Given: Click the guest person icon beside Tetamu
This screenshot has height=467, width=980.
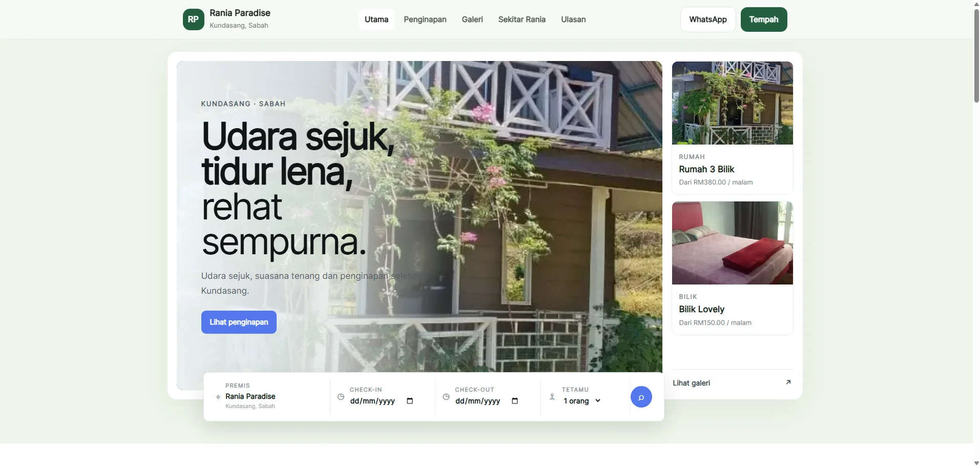Looking at the screenshot, I should 552,397.
